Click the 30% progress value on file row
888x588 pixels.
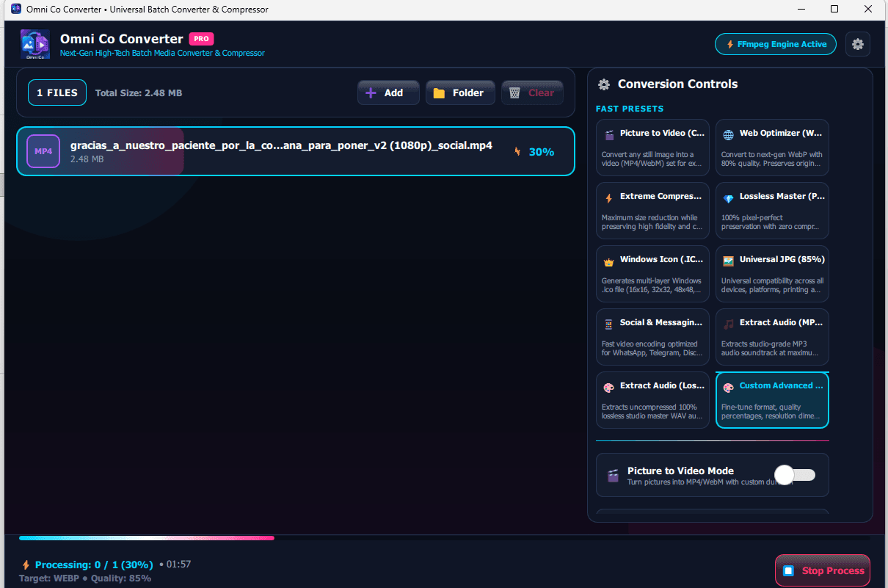click(542, 152)
